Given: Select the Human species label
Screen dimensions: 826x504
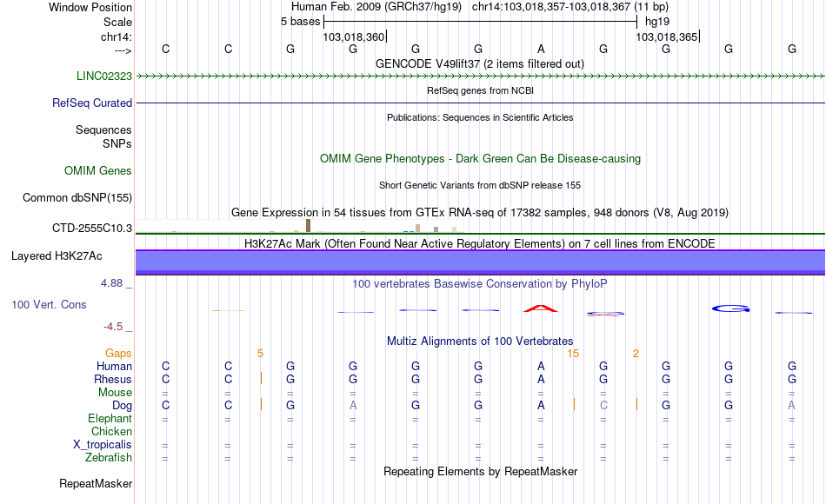Looking at the screenshot, I should click(114, 366).
